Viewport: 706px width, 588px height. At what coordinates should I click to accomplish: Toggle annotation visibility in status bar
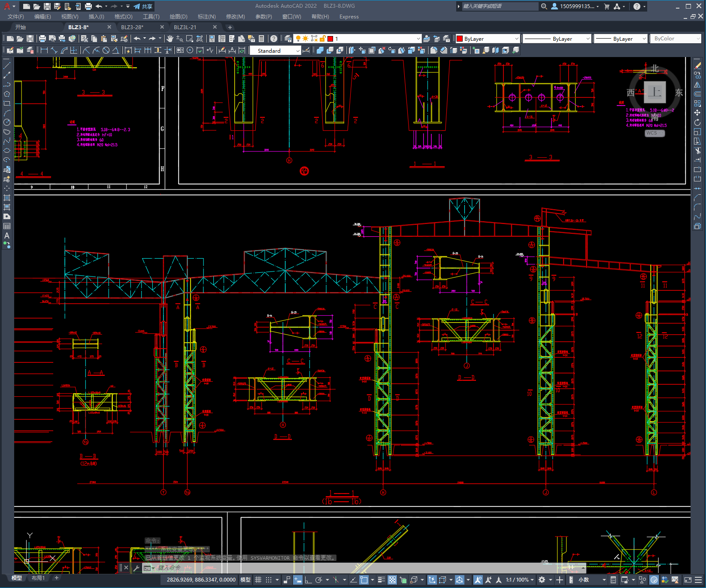pos(478,580)
